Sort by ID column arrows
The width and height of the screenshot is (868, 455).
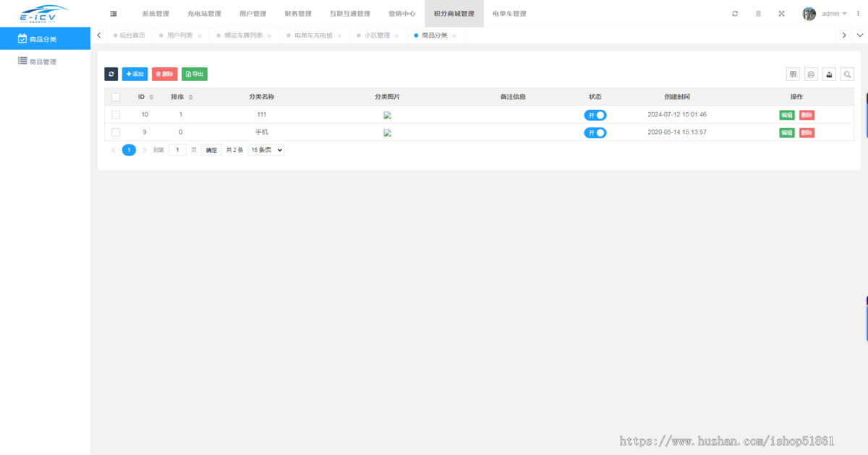tap(151, 97)
